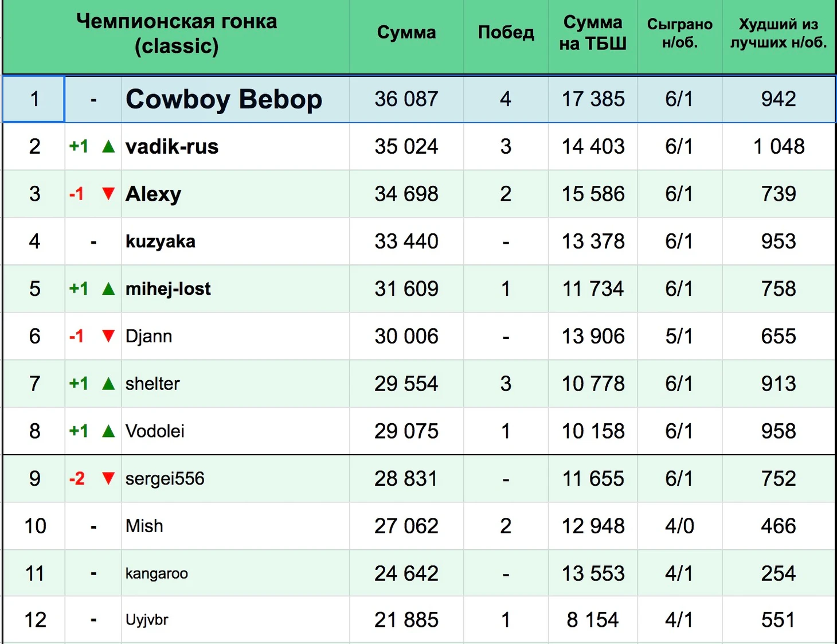Viewport: 837px width, 644px height.
Task: Click red down arrow beside sergei556
Action: click(108, 478)
